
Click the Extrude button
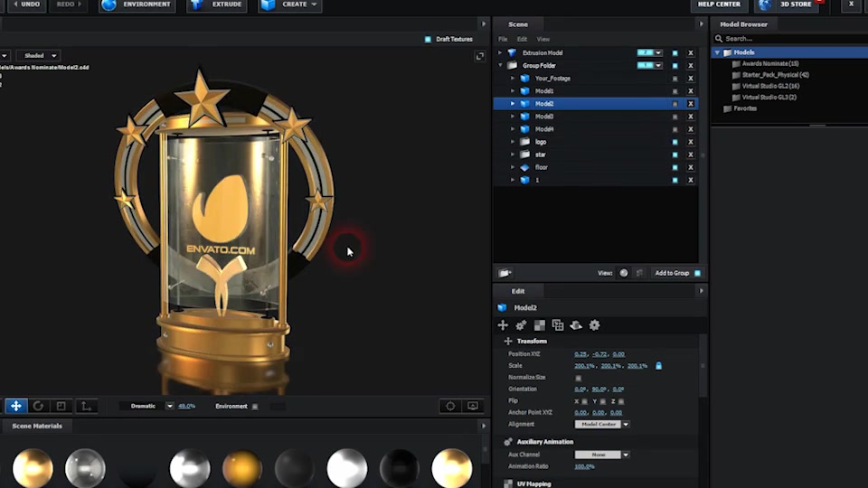[217, 5]
